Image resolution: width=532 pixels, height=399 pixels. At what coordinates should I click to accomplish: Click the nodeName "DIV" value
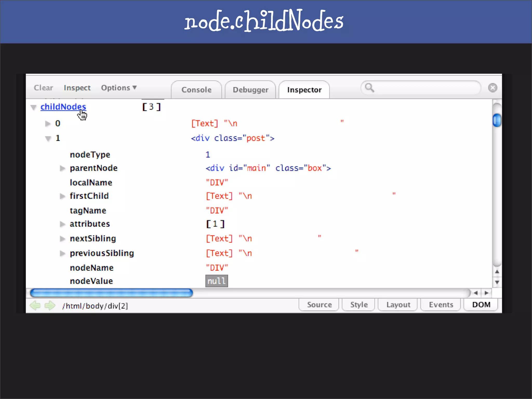click(217, 268)
